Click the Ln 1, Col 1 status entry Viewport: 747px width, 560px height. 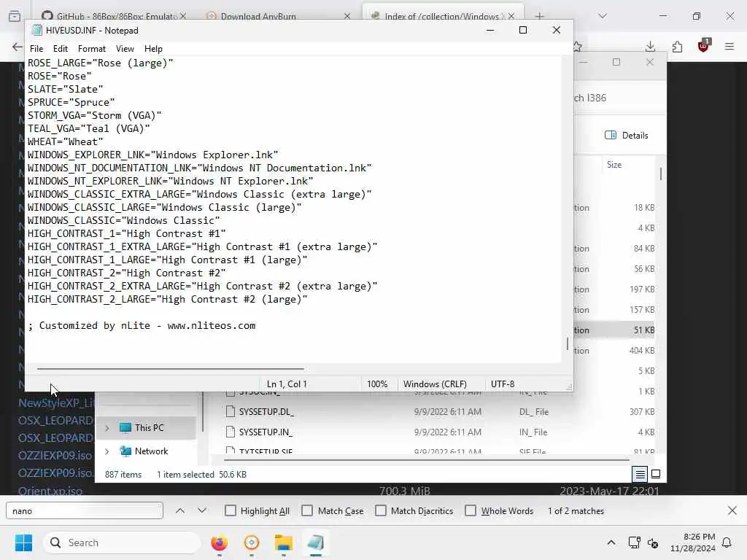pyautogui.click(x=287, y=384)
